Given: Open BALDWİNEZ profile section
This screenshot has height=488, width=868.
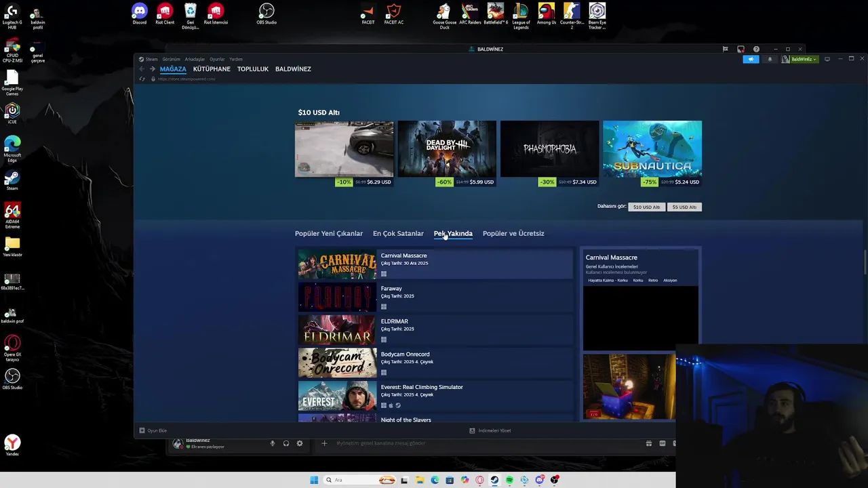Looking at the screenshot, I should (293, 69).
